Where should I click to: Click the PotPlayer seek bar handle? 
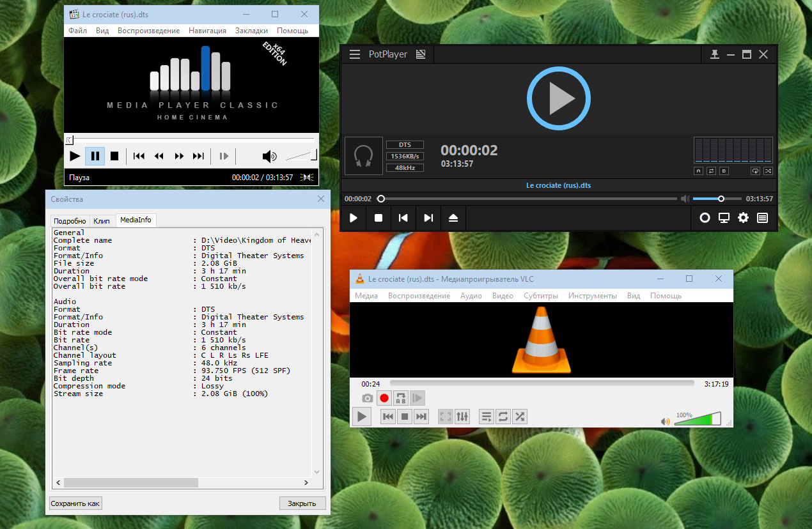[x=381, y=199]
